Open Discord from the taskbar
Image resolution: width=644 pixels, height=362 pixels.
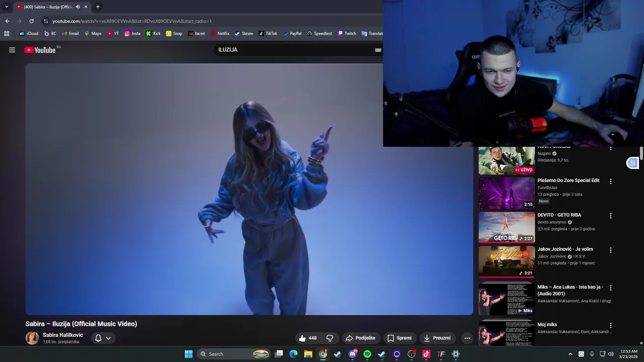(x=353, y=354)
